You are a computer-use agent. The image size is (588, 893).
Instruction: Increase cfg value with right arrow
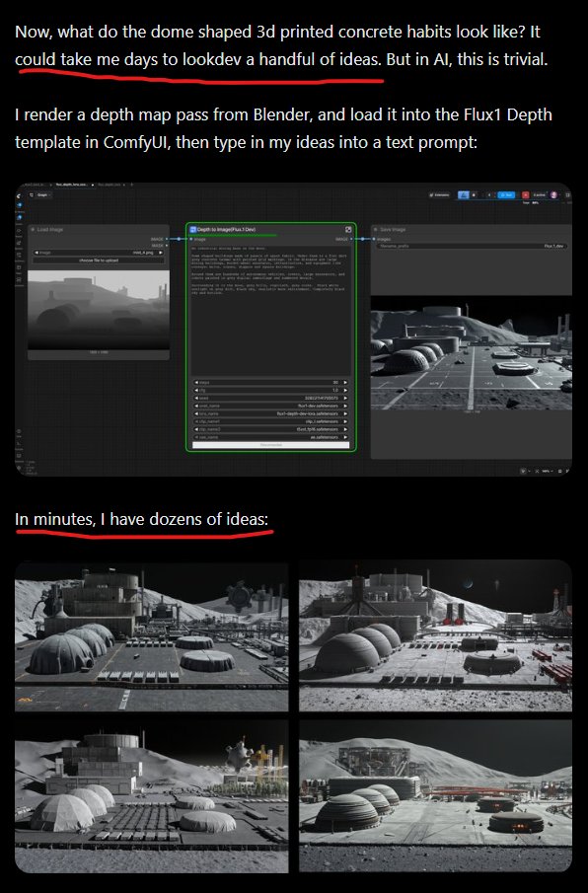[x=345, y=390]
